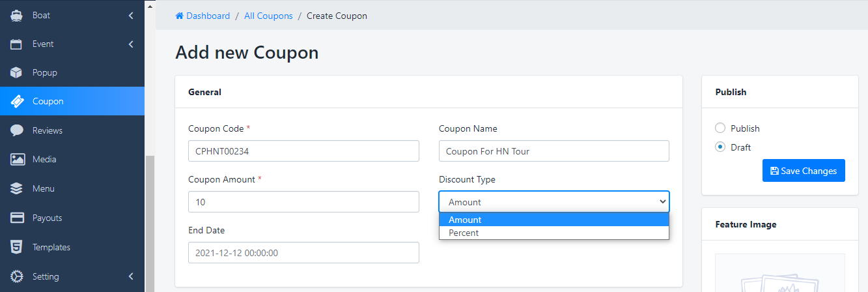Expand the Setting submenu chevron
The image size is (868, 292).
(x=131, y=276)
